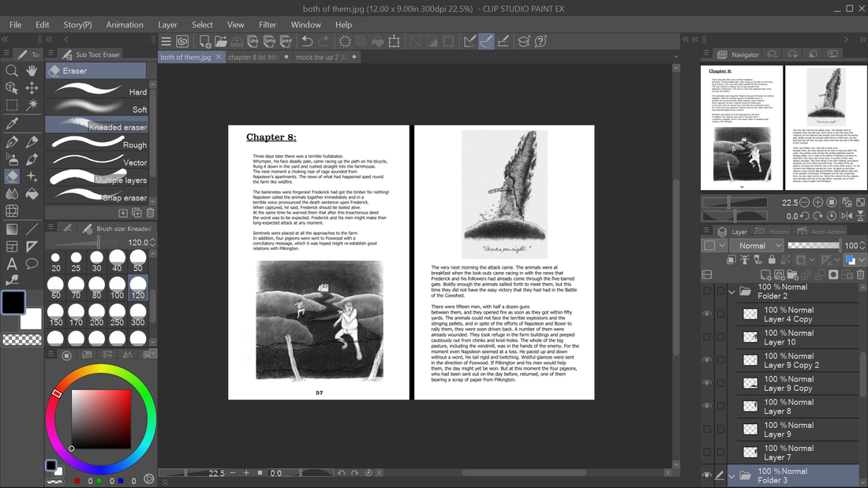This screenshot has width=868, height=488.
Task: Select the Airbrush tool
Action: coord(12,159)
